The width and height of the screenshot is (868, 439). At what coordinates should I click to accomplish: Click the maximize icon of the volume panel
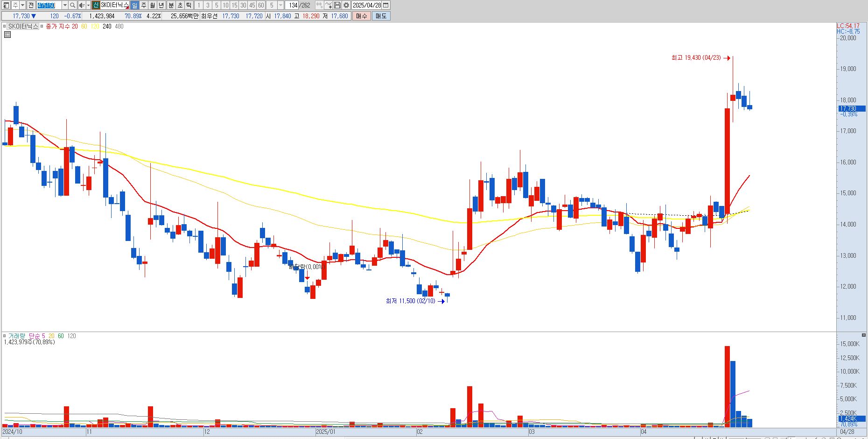[x=863, y=335]
